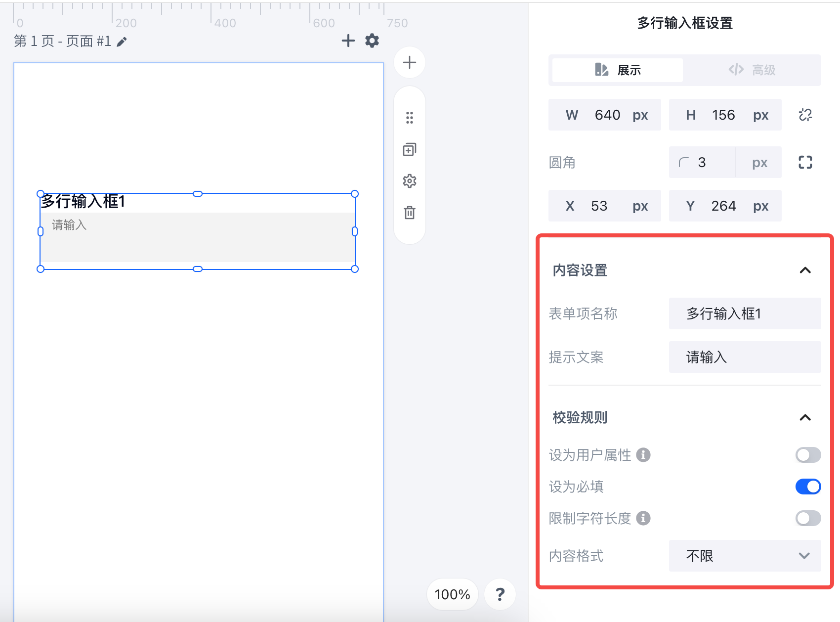The width and height of the screenshot is (840, 622).
Task: Open page settings gear icon
Action: (372, 41)
